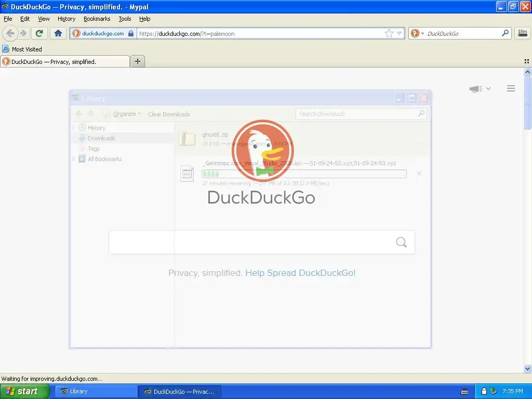The image size is (532, 399).
Task: Open a new tab with the plus button
Action: (x=137, y=61)
